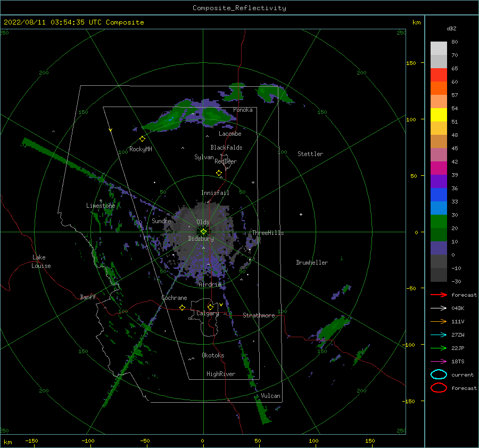Click the Olds town label
479x448 pixels.
click(x=203, y=222)
